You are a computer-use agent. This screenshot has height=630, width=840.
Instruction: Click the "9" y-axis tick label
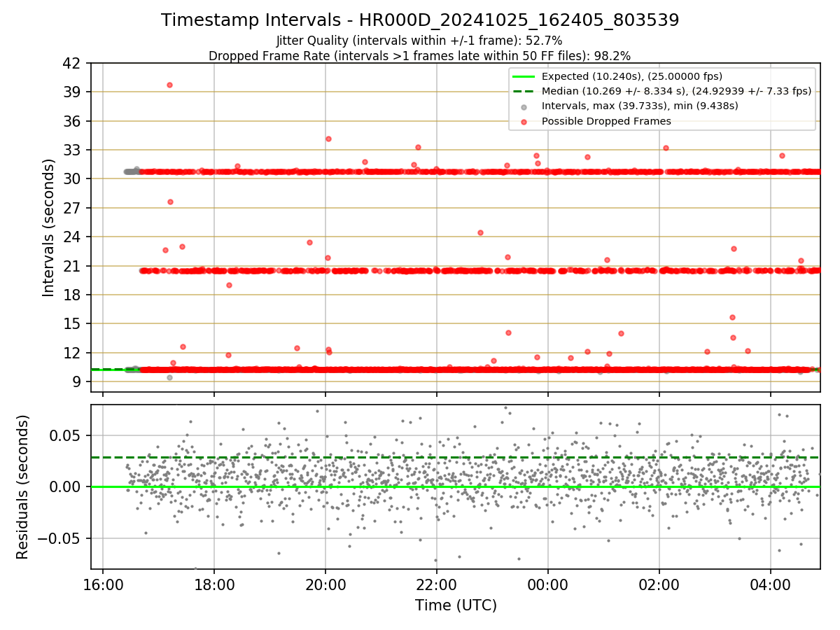pyautogui.click(x=78, y=381)
